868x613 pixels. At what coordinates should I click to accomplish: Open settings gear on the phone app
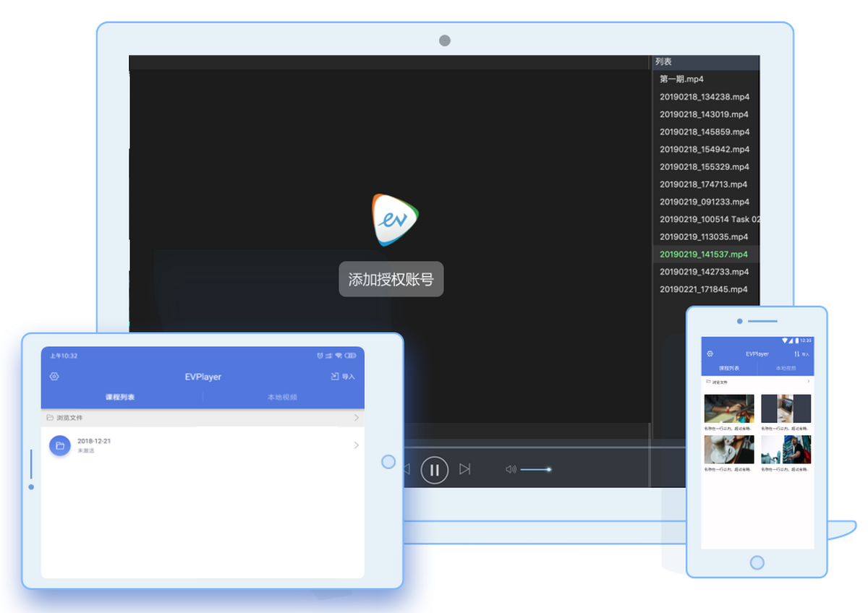point(710,354)
